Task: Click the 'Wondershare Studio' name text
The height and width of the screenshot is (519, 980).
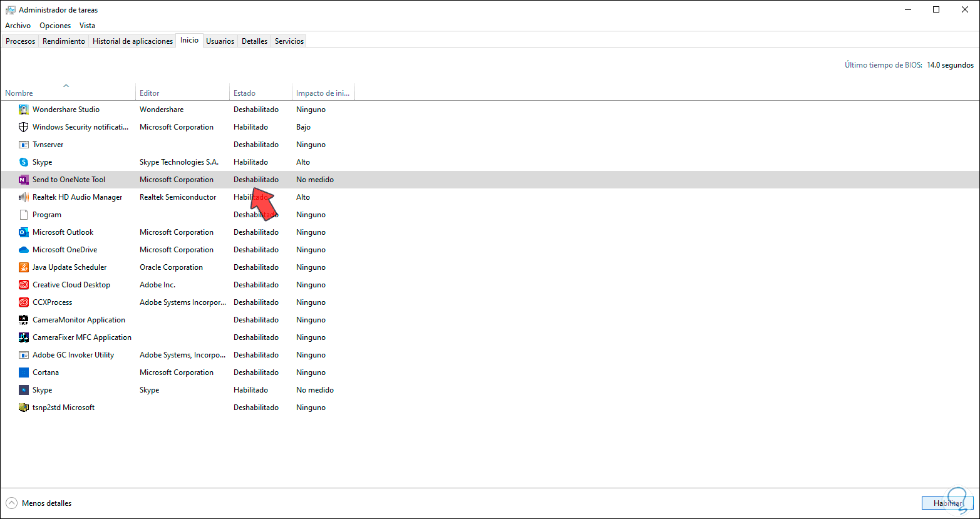Action: coord(66,110)
